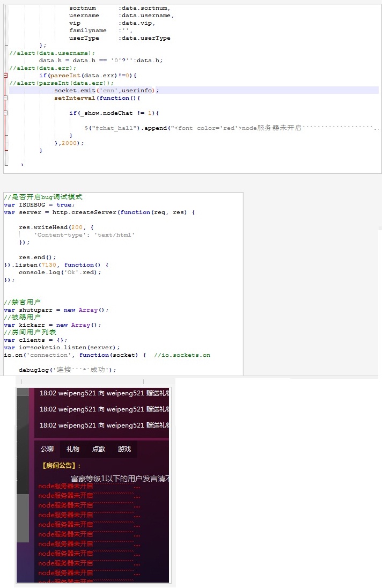Click the comment //io.sockets.on
Screen dimensions: 383x588
(182, 355)
